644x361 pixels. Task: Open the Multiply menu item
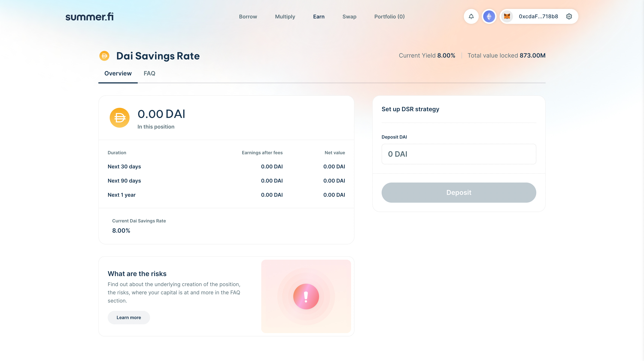pos(285,17)
